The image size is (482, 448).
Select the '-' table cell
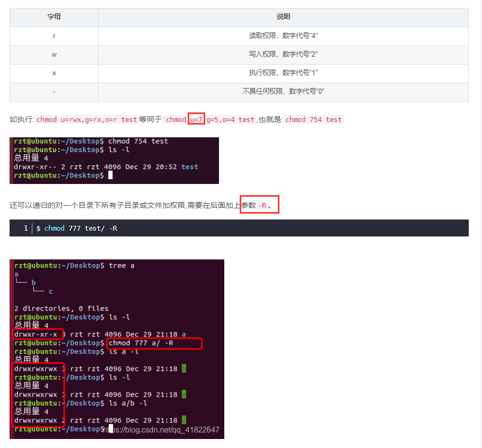(x=54, y=92)
